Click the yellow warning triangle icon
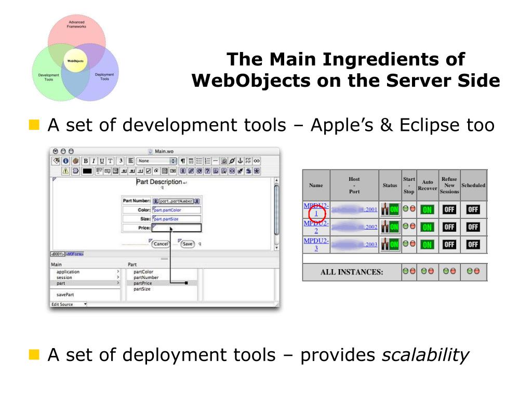 (65, 171)
